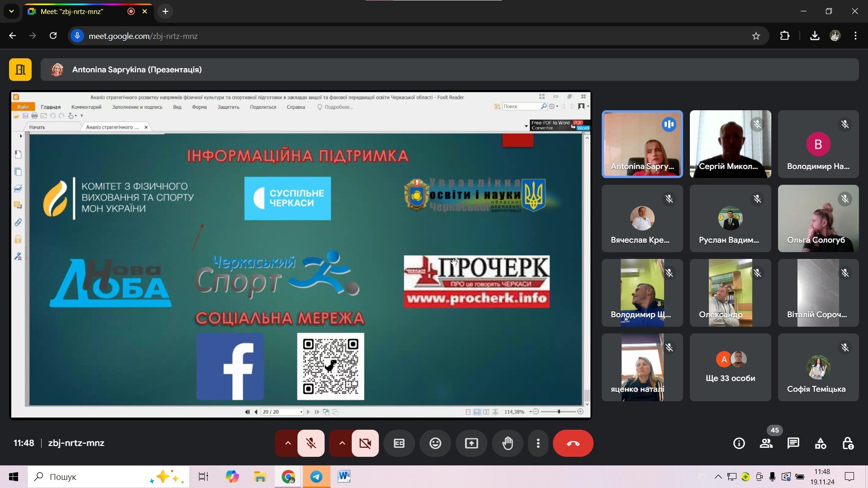The width and height of the screenshot is (868, 488).
Task: Click the Суспільне Черкаси logo
Action: (x=288, y=198)
